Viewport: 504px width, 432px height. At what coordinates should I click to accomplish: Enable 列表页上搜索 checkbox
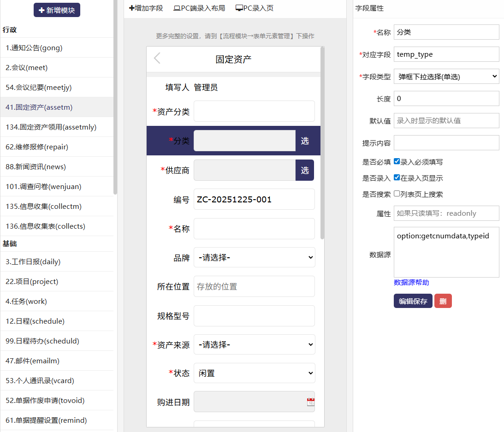[397, 194]
